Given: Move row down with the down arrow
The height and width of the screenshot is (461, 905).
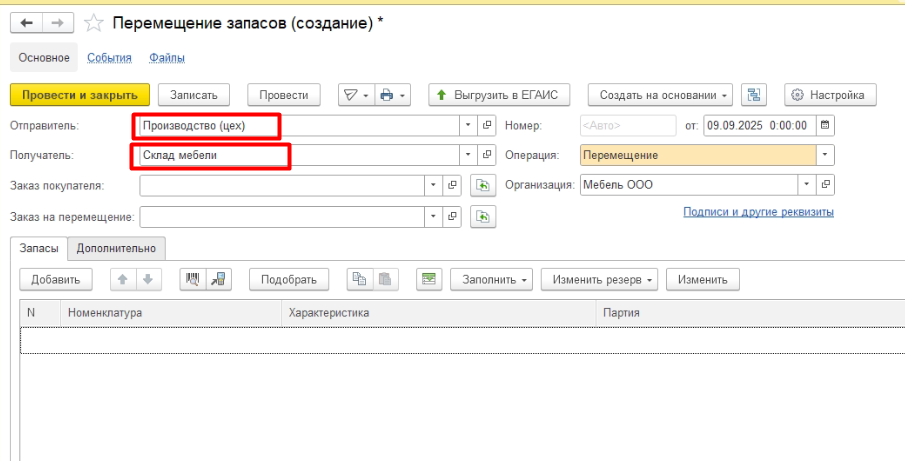Looking at the screenshot, I should click(148, 279).
